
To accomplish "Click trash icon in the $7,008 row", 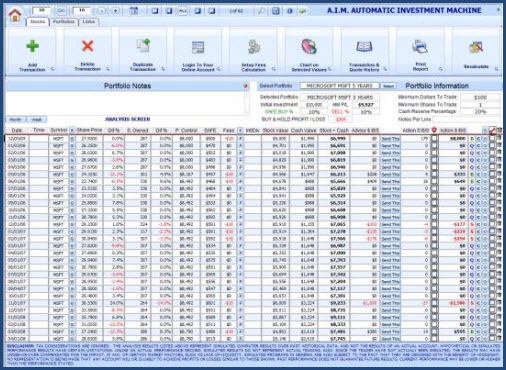I will pos(499,153).
